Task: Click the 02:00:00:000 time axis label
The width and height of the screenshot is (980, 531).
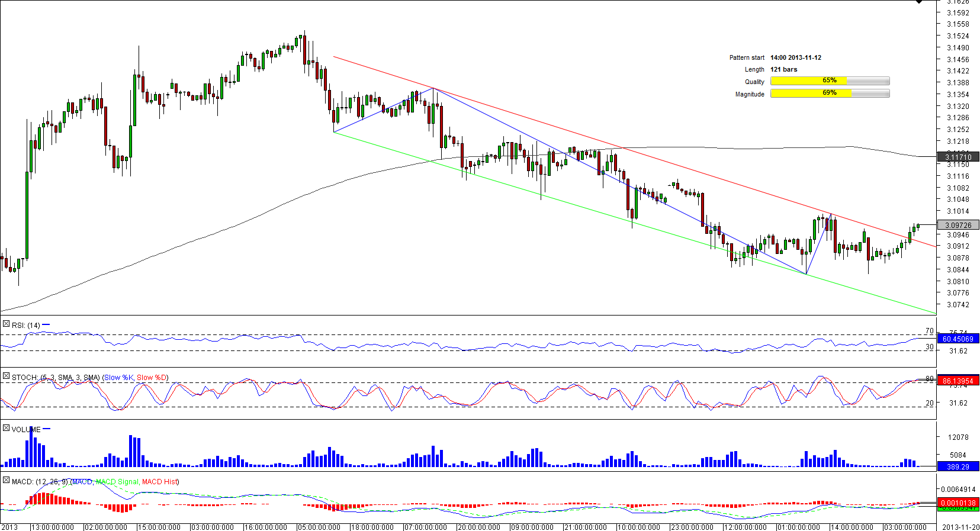Action: [106, 527]
